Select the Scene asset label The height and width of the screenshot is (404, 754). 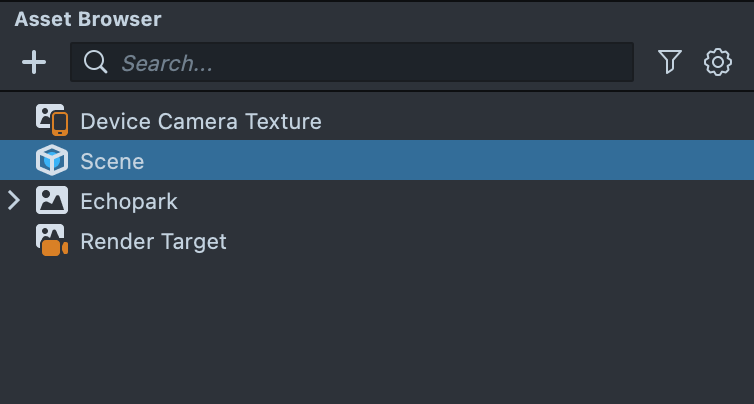[112, 161]
